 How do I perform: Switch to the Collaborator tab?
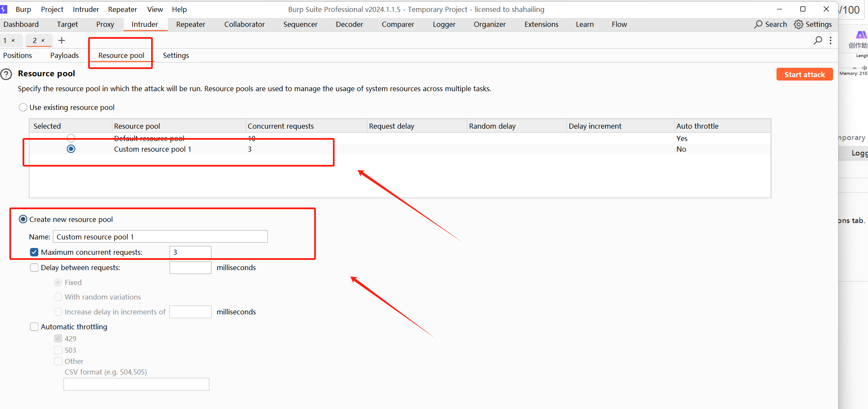pyautogui.click(x=244, y=24)
